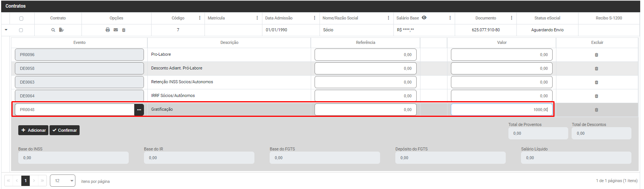Toggle the Salário Base eye visibility icon
This screenshot has width=644, height=189.
click(x=424, y=18)
